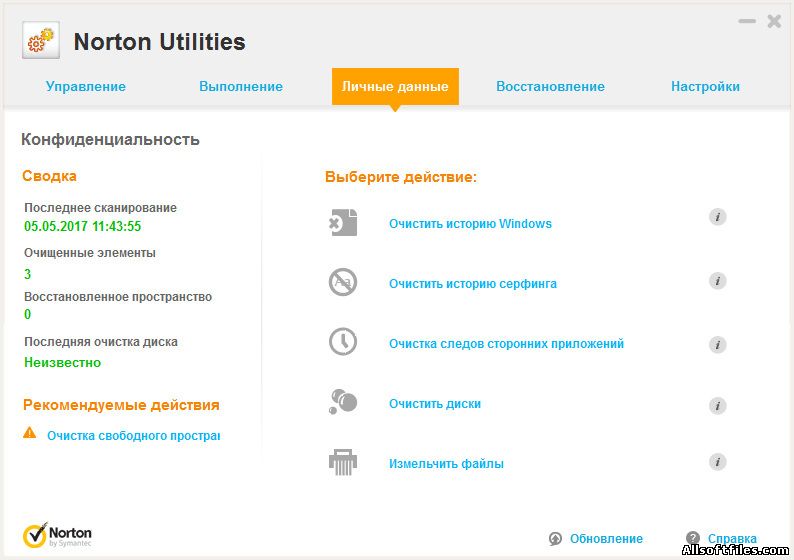The height and width of the screenshot is (560, 794).
Task: Open the Настройки tab
Action: [705, 87]
